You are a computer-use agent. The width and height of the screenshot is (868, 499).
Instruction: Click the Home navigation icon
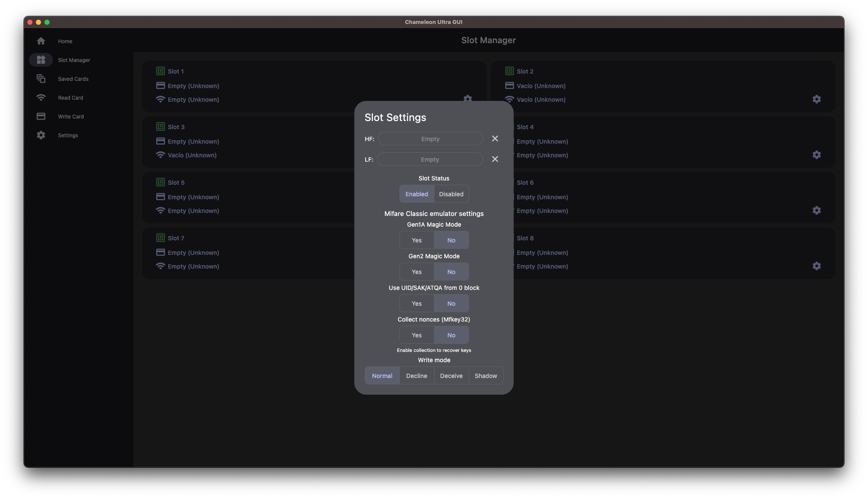(x=41, y=41)
